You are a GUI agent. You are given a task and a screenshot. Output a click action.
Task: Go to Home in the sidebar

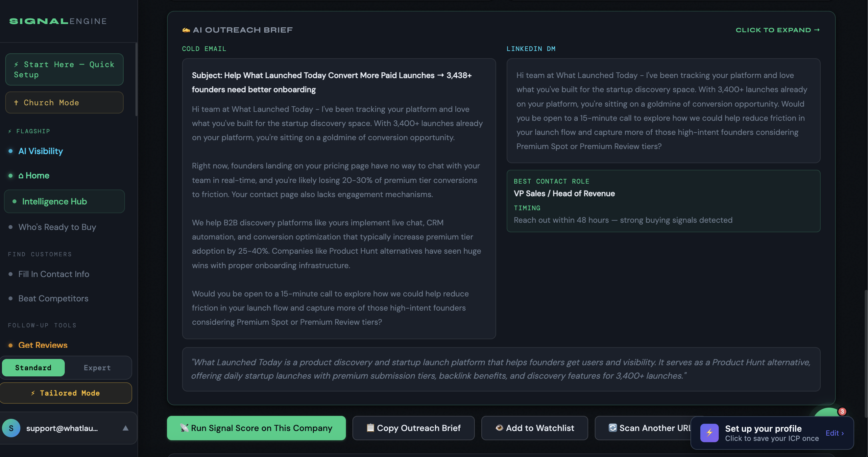[x=34, y=175]
